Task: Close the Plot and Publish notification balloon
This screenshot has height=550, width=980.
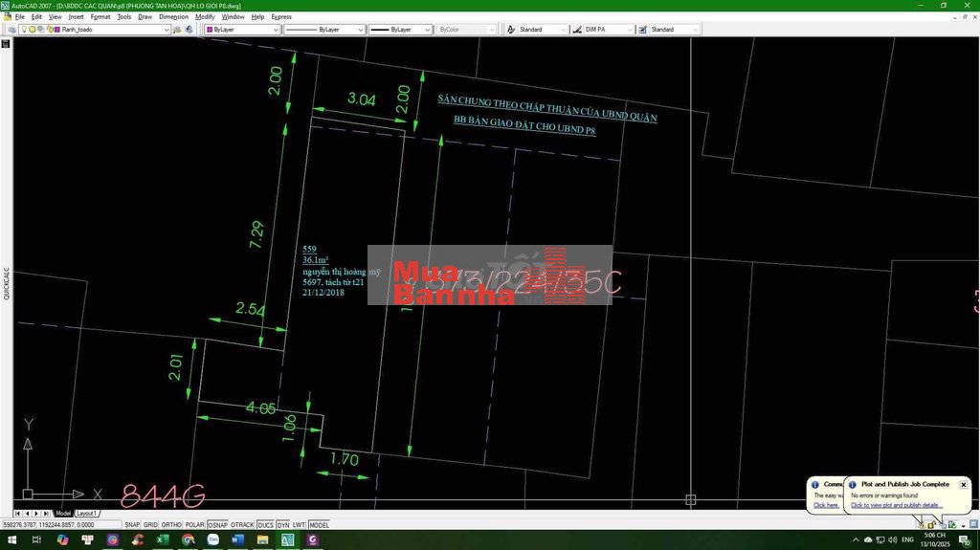Action: click(x=964, y=485)
